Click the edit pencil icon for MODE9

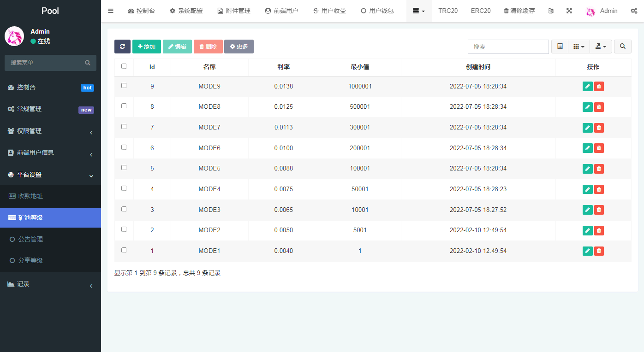pyautogui.click(x=587, y=86)
